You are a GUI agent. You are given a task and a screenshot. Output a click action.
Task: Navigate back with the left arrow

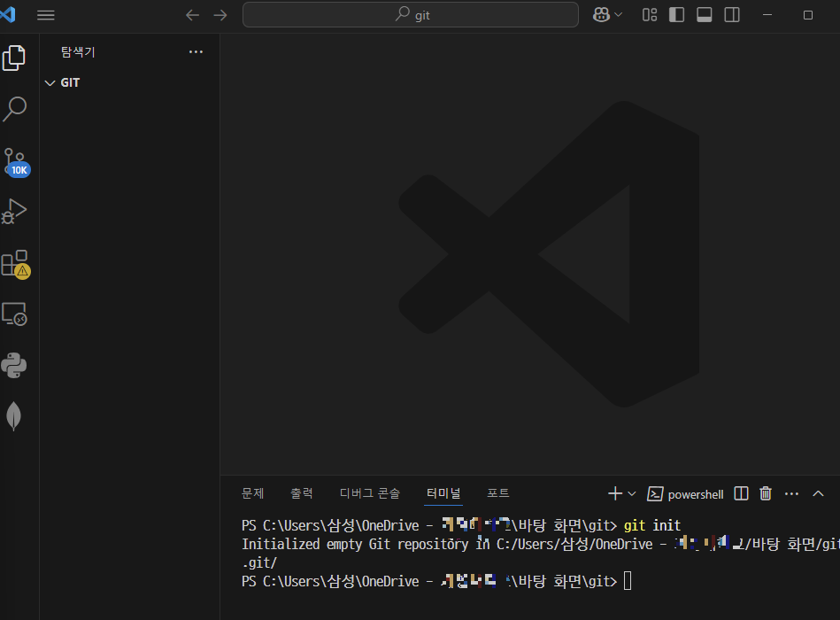tap(192, 15)
